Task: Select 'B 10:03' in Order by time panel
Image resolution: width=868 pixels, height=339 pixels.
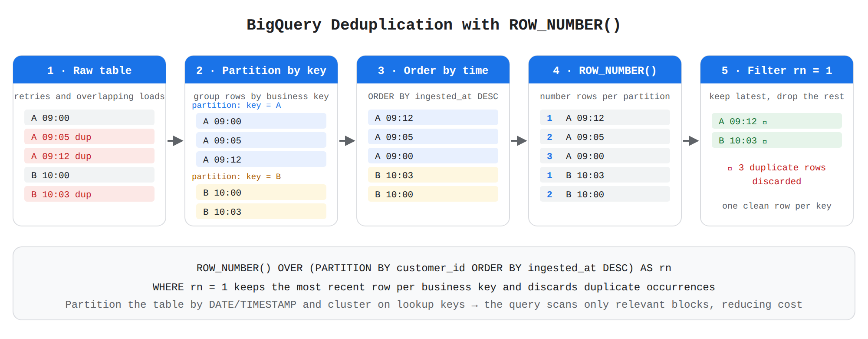Action: tap(433, 175)
